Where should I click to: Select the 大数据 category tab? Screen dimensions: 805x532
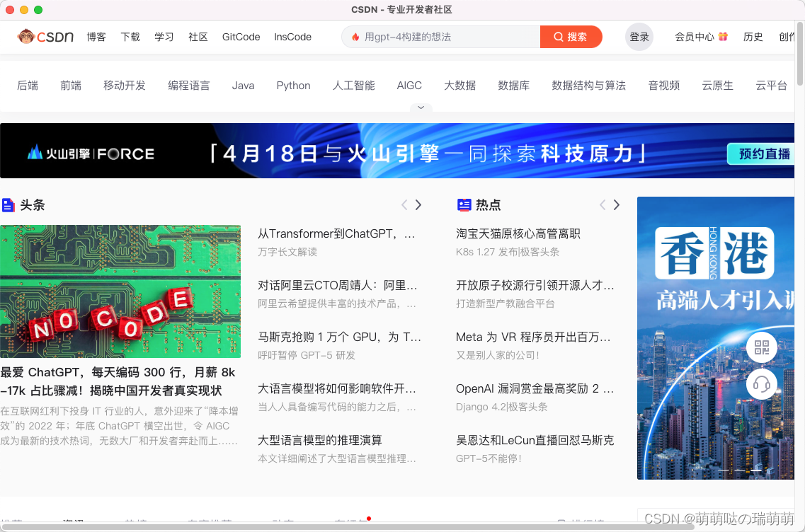tap(460, 86)
